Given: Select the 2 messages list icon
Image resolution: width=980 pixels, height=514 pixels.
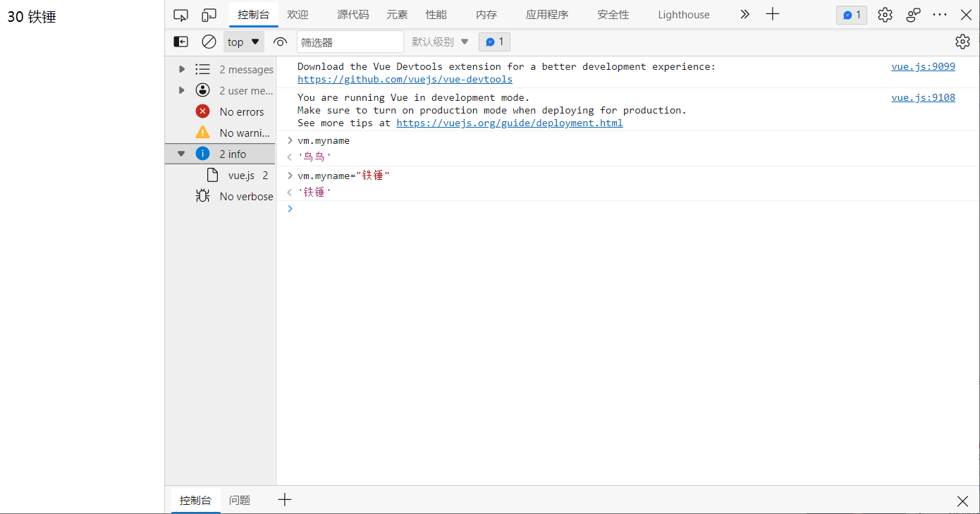Looking at the screenshot, I should pyautogui.click(x=203, y=69).
